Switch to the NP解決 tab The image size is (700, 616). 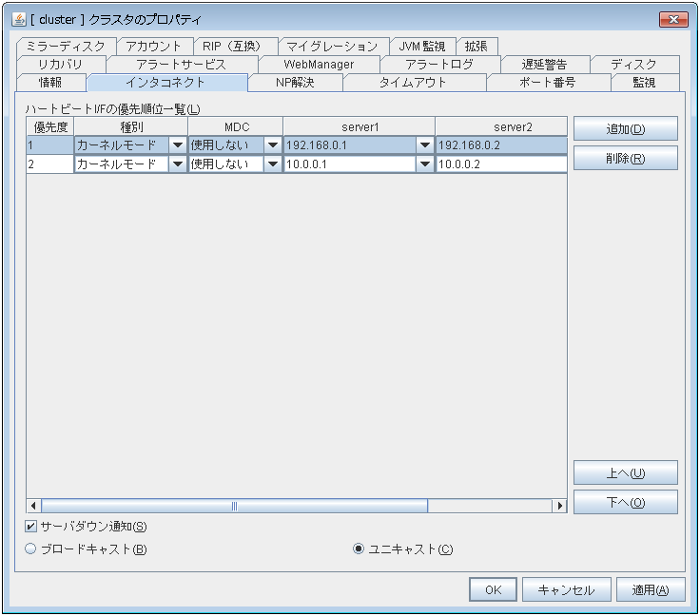pyautogui.click(x=294, y=83)
